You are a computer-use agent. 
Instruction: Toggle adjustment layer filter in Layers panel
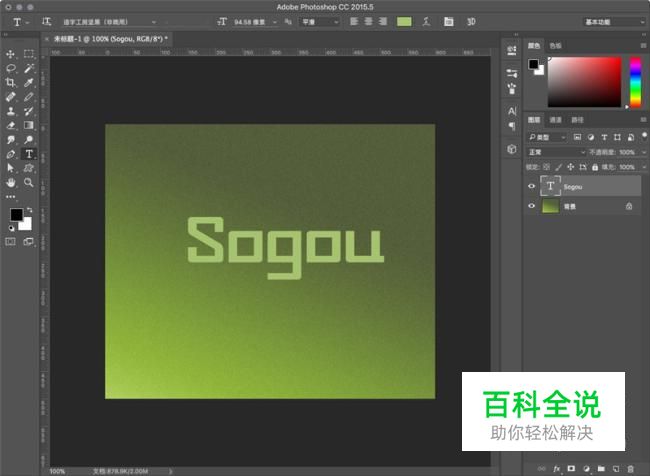click(x=591, y=137)
